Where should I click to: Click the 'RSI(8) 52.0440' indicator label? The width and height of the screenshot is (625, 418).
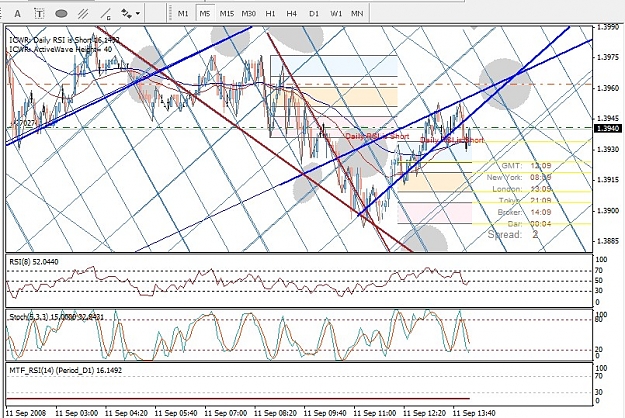tap(33, 262)
